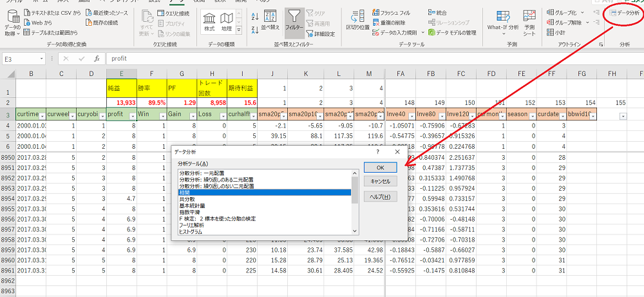Open the Name Box dropdown arrow
This screenshot has width=644, height=297.
coord(43,58)
